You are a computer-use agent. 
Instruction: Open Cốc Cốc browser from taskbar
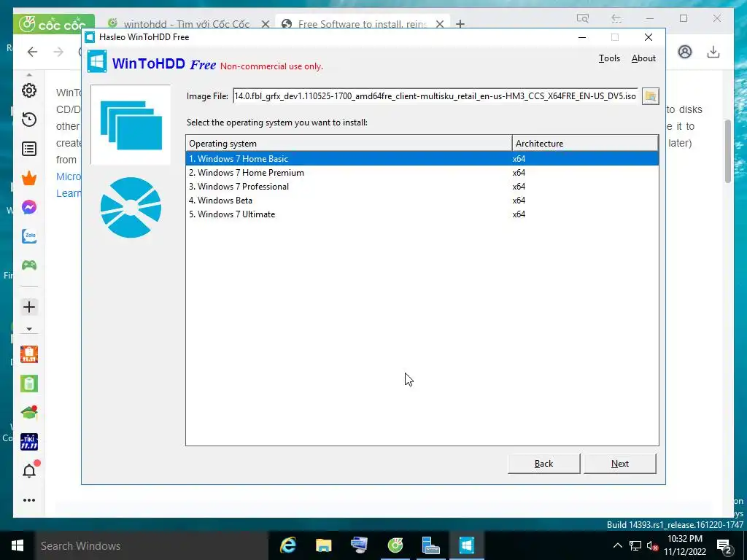pos(395,545)
